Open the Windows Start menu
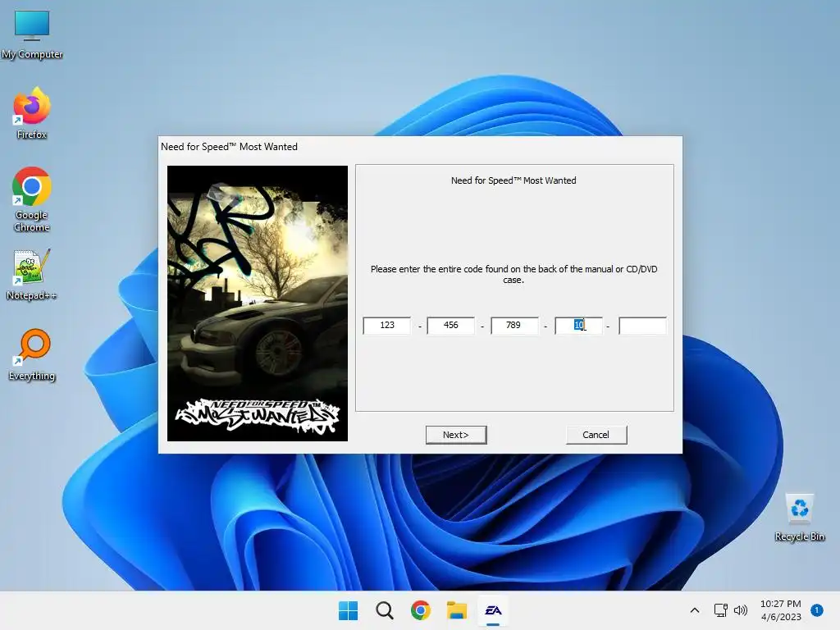 tap(348, 610)
